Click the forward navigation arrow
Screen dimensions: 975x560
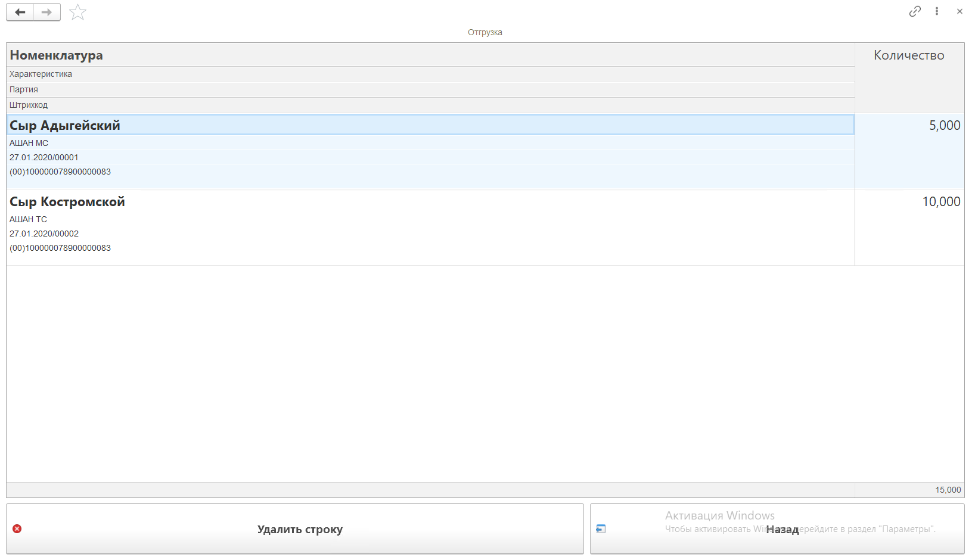pos(46,12)
